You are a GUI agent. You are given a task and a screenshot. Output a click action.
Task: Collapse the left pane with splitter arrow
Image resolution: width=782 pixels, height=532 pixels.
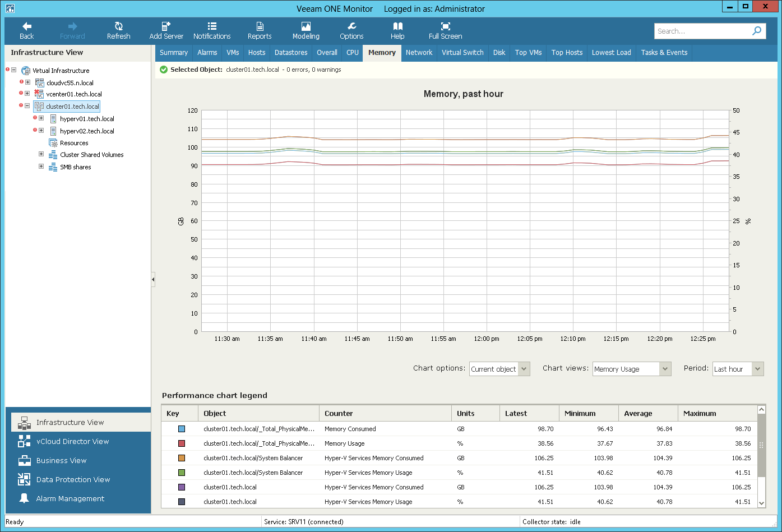click(x=153, y=279)
